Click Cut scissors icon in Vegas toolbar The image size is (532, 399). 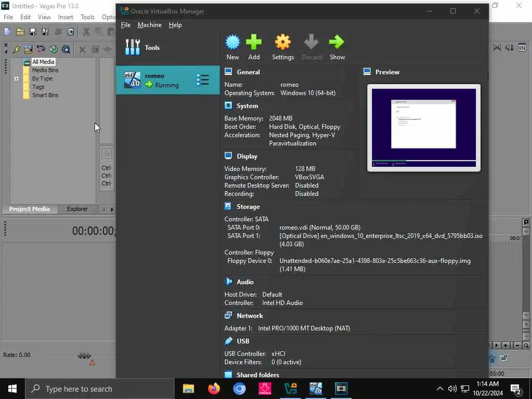coord(86,32)
